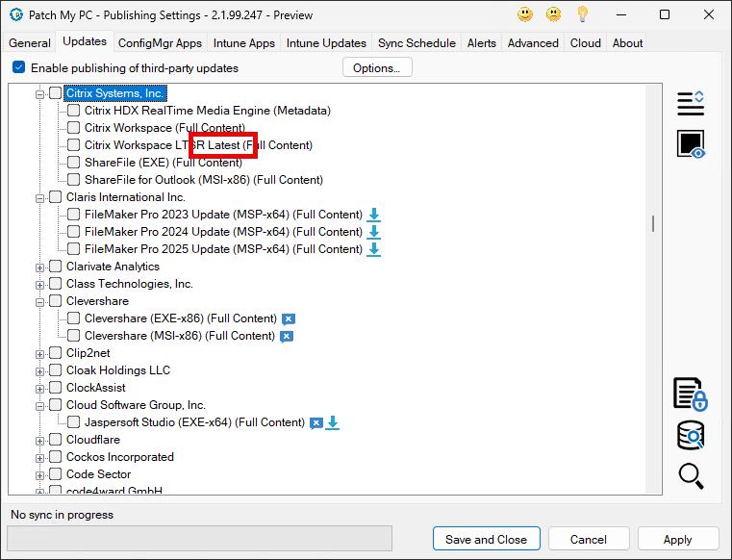Click the lightbulb idea icon
The width and height of the screenshot is (732, 560).
[582, 14]
